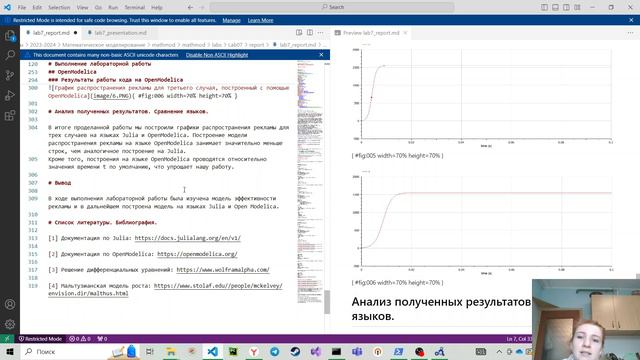640x360 pixels.
Task: Toggle secondary side bar layout icon
Action: (x=566, y=7)
